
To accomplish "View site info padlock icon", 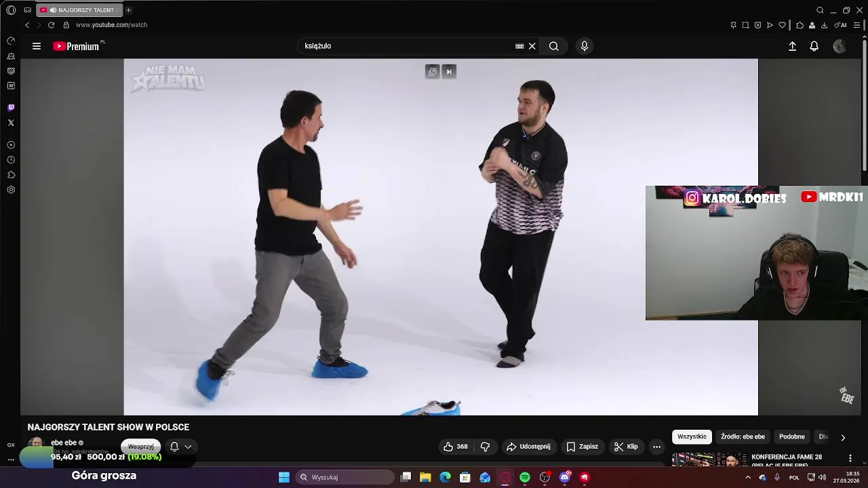I will 66,25.
